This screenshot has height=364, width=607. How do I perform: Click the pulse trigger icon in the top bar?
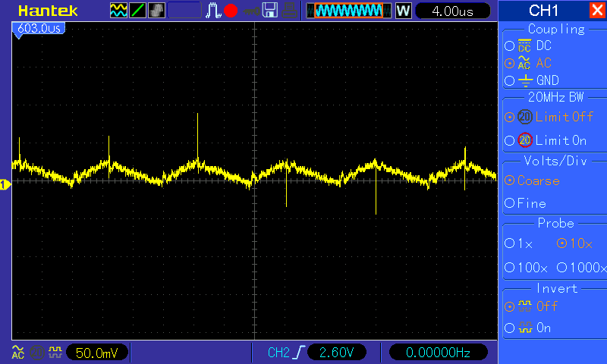[213, 11]
